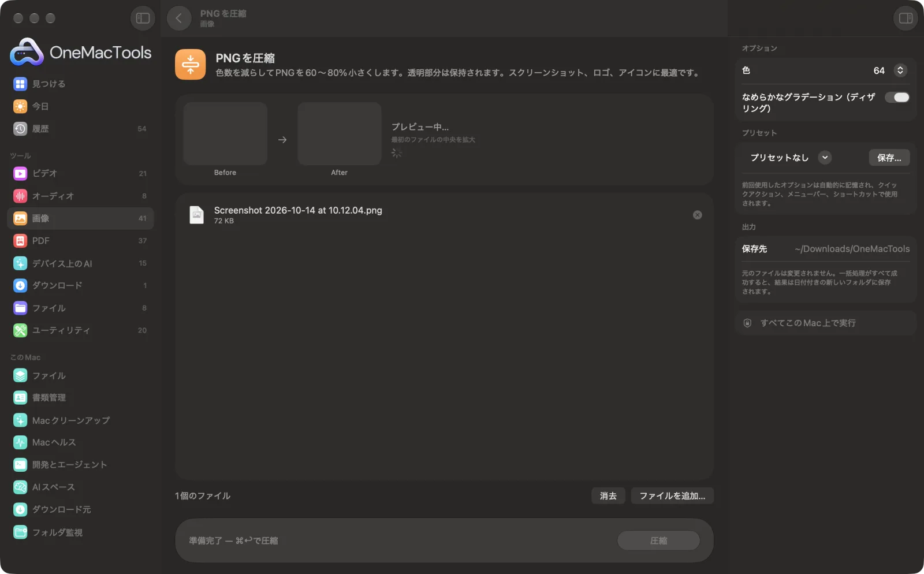Click the PNGを圧縮 tool icon
Viewport: 924px width, 574px height.
(191, 64)
